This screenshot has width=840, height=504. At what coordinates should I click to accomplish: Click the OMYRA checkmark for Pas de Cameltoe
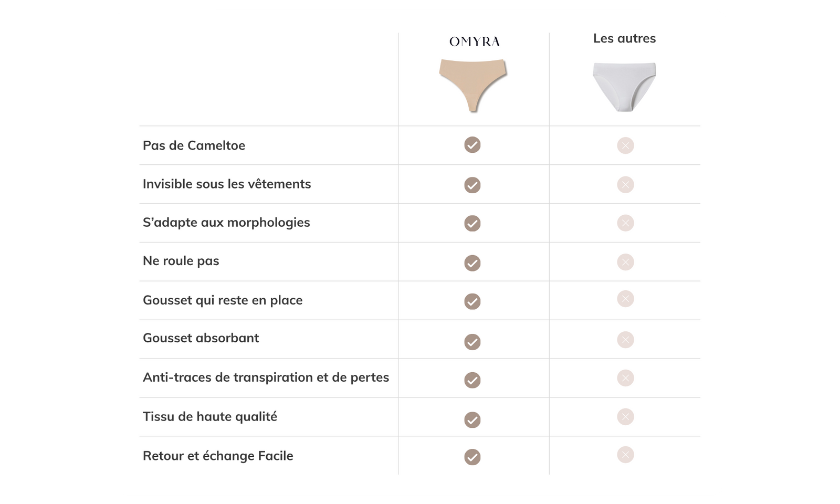pos(472,145)
